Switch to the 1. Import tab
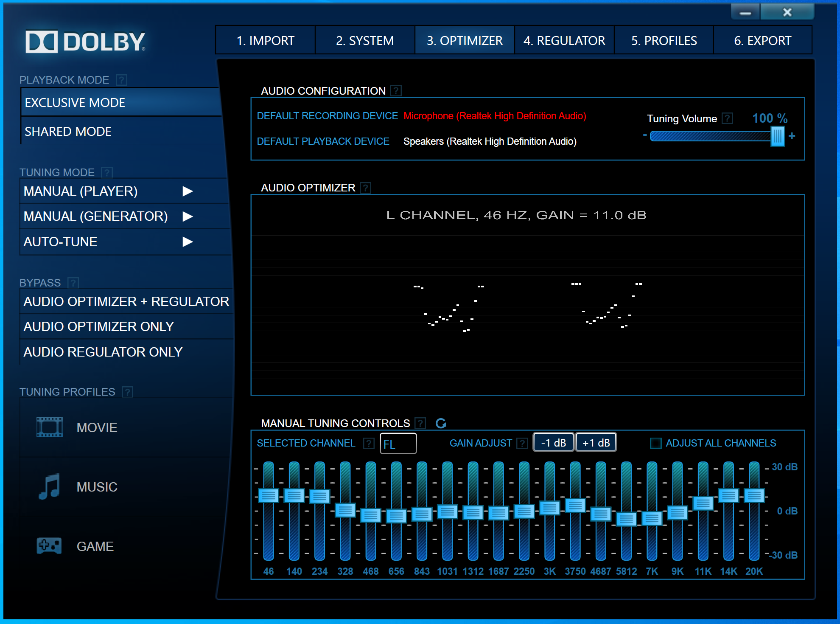Image resolution: width=840 pixels, height=624 pixels. point(266,40)
